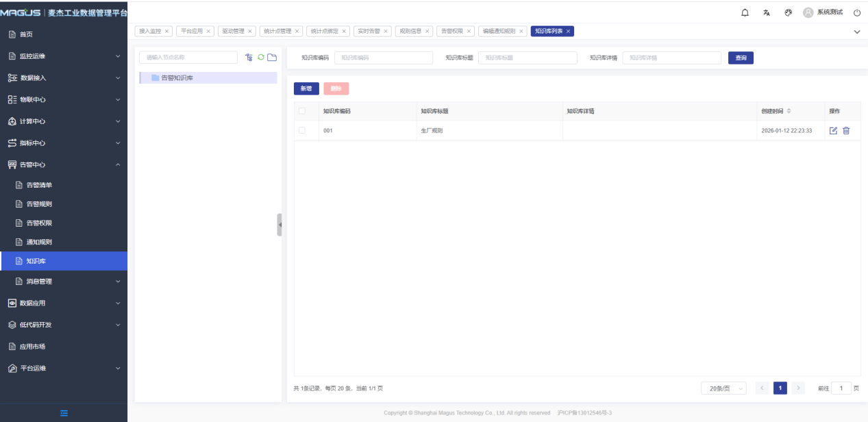The image size is (868, 422).
Task: Expand the tab list dropdown chevron
Action: 856,32
